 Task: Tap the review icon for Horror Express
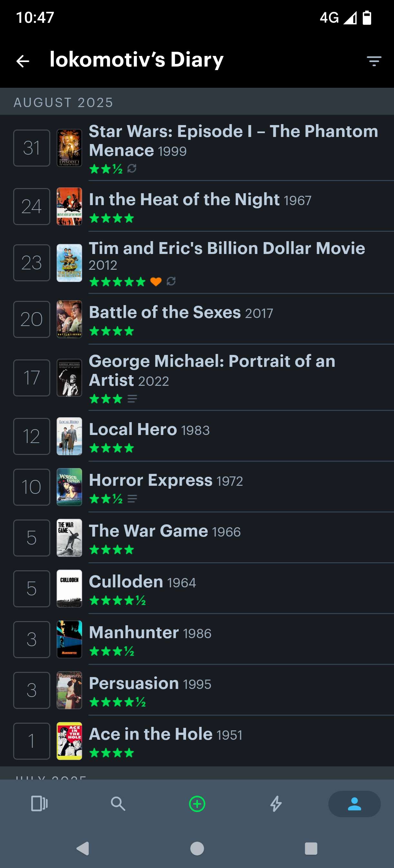(132, 498)
